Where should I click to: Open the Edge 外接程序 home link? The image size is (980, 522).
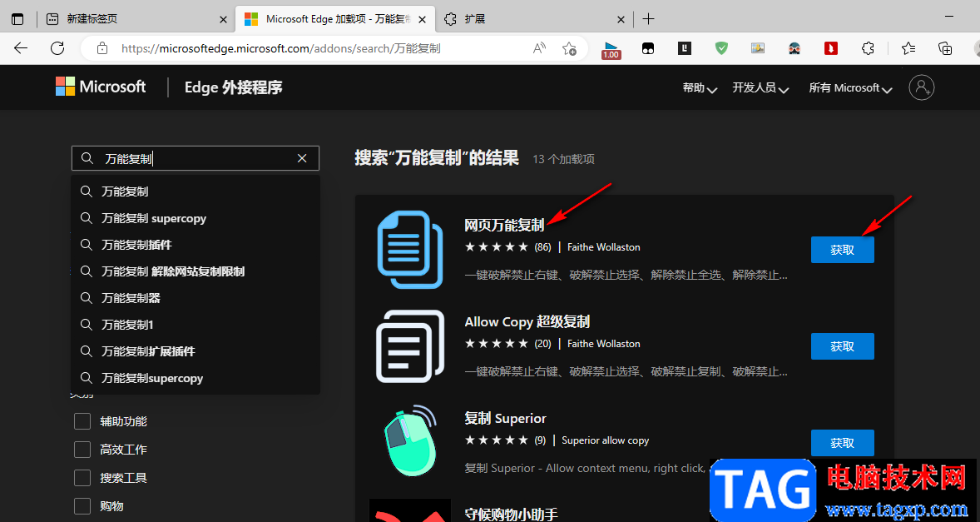(233, 87)
